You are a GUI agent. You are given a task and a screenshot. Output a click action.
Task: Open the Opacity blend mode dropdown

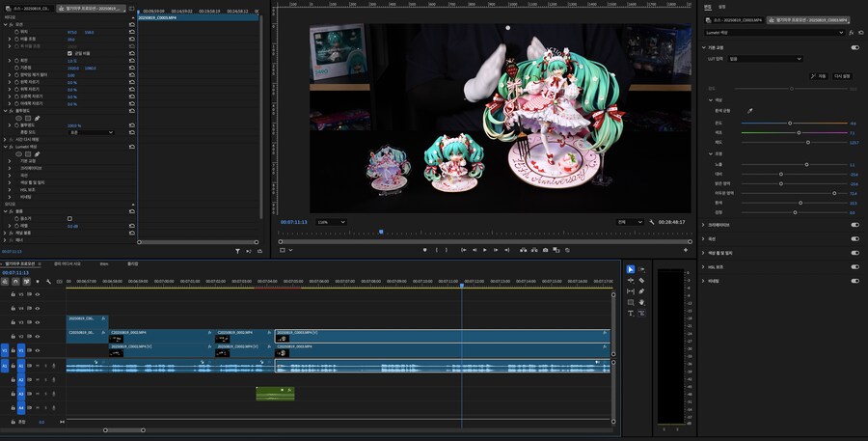91,132
